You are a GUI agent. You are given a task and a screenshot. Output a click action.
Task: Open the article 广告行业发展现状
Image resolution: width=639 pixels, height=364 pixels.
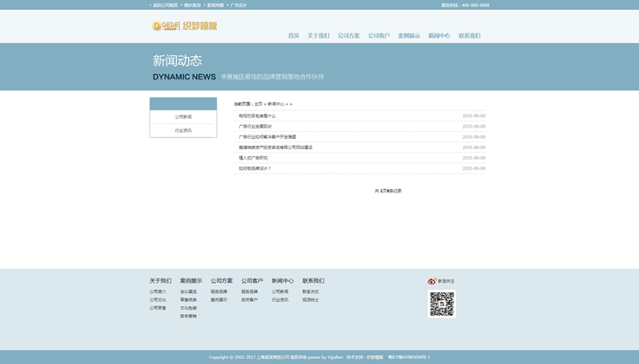point(255,126)
